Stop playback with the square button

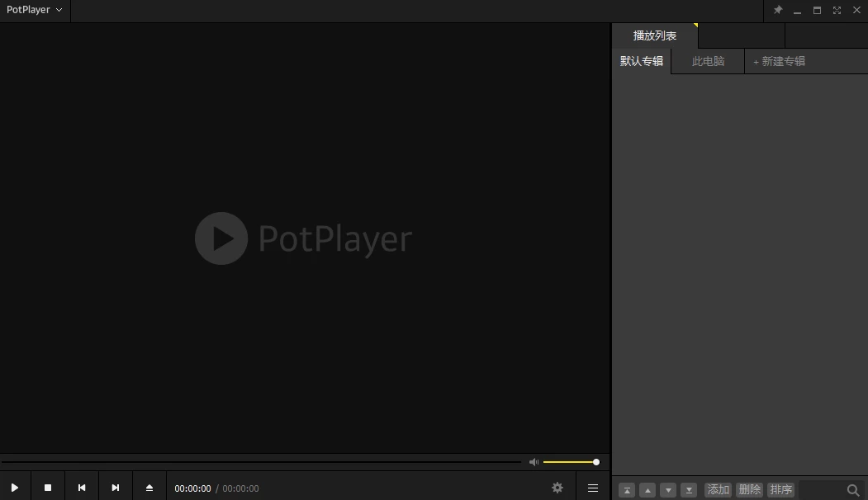tap(48, 488)
